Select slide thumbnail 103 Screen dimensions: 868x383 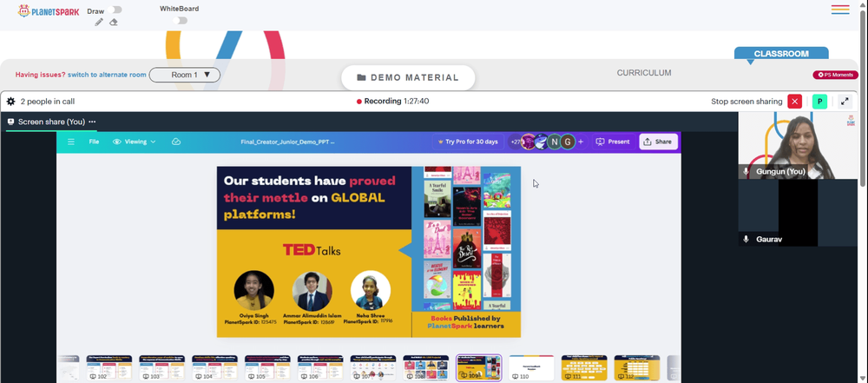(x=161, y=367)
